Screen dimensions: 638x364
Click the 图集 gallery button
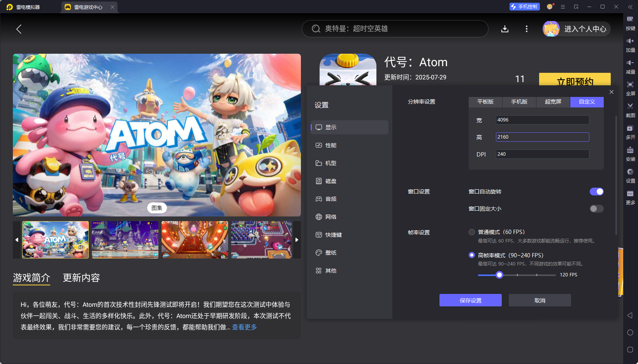(x=157, y=208)
